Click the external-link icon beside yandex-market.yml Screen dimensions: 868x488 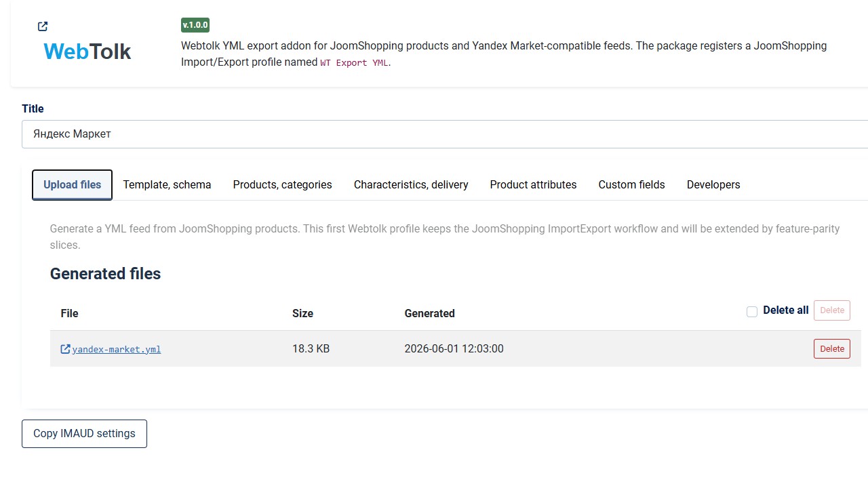[x=66, y=349]
